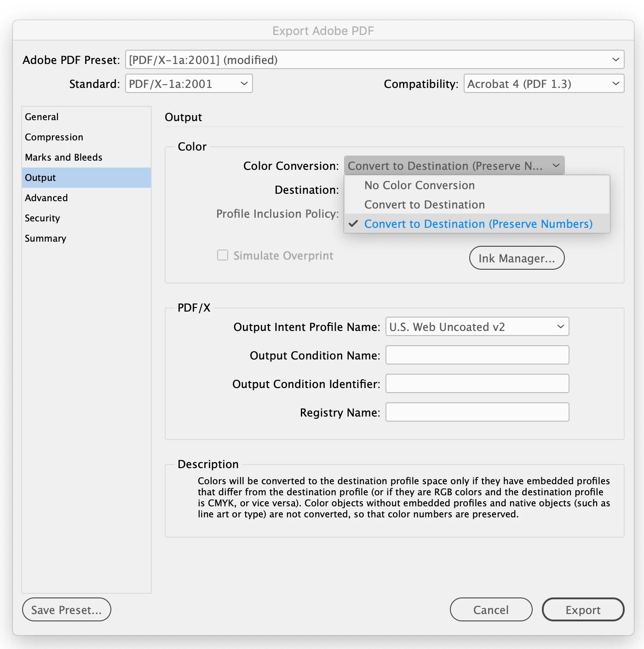Choose Convert to Destination (Preserve Numbers)
Screen dimensions: 644x649
point(477,224)
